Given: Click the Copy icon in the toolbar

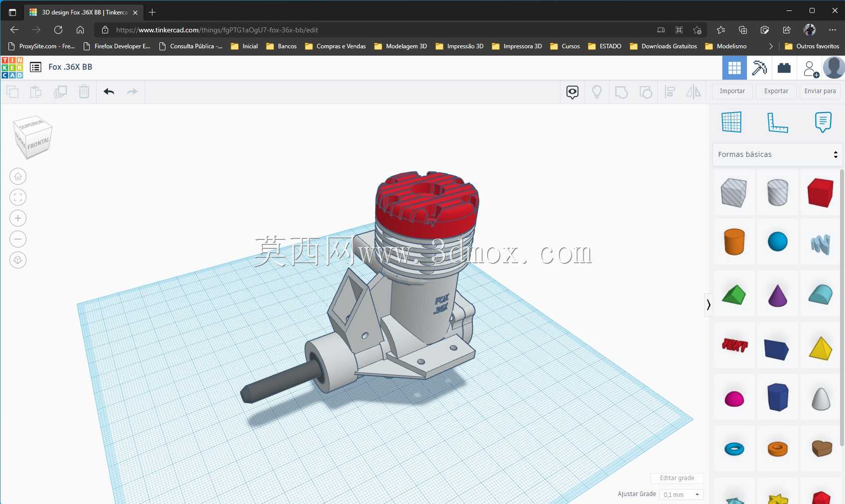Looking at the screenshot, I should (x=12, y=92).
